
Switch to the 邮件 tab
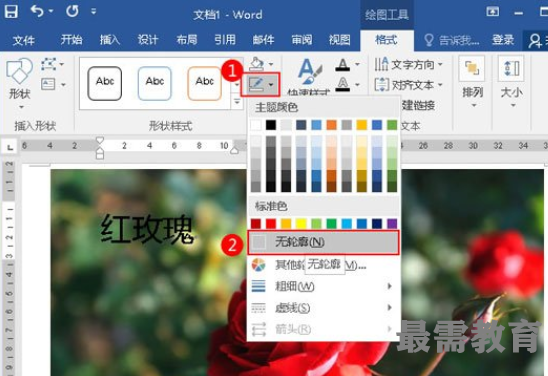click(x=263, y=40)
